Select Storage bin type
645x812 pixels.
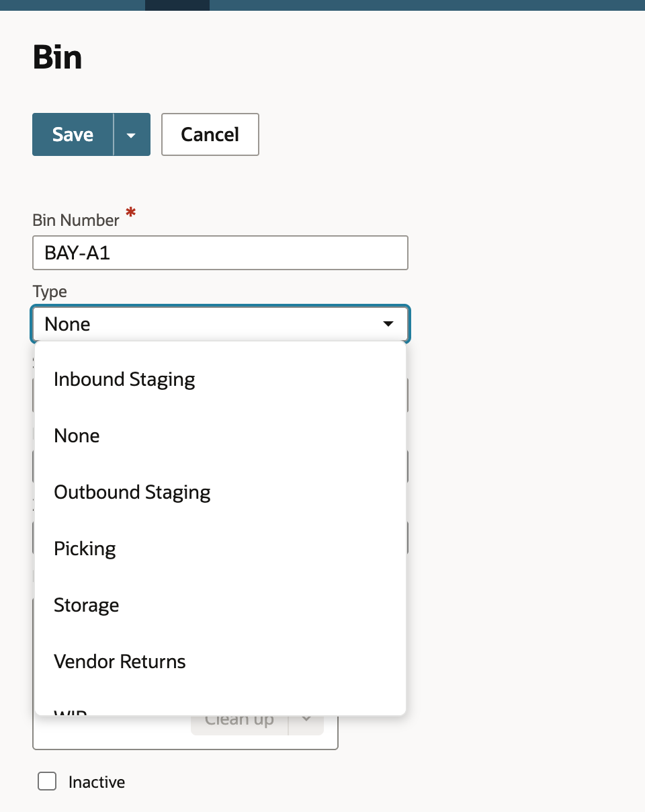(220, 605)
